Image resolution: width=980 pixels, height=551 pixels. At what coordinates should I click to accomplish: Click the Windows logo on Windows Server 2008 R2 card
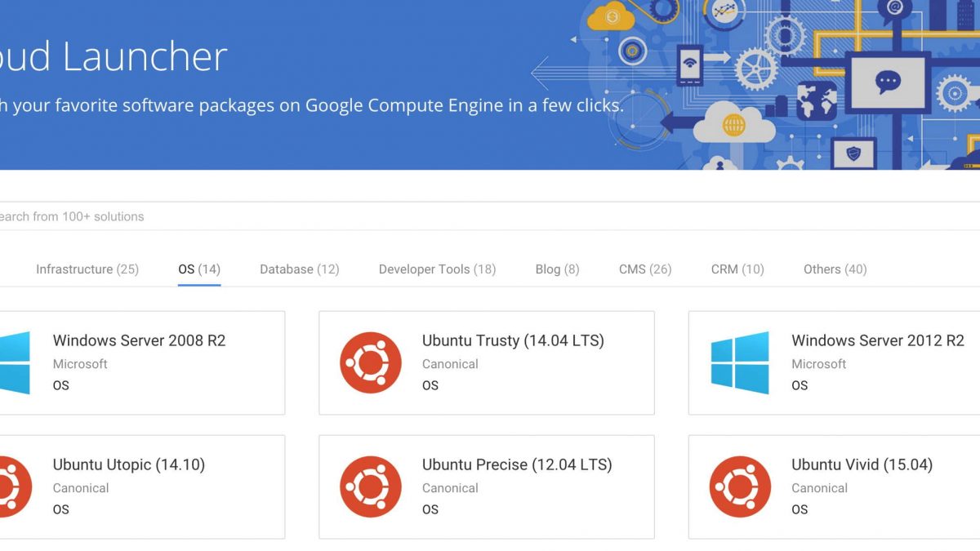tap(15, 362)
